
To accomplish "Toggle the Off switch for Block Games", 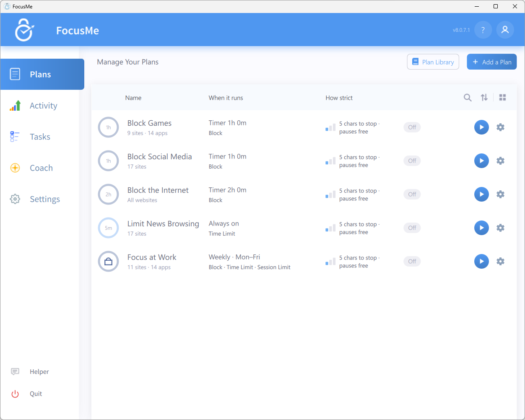I will (412, 127).
